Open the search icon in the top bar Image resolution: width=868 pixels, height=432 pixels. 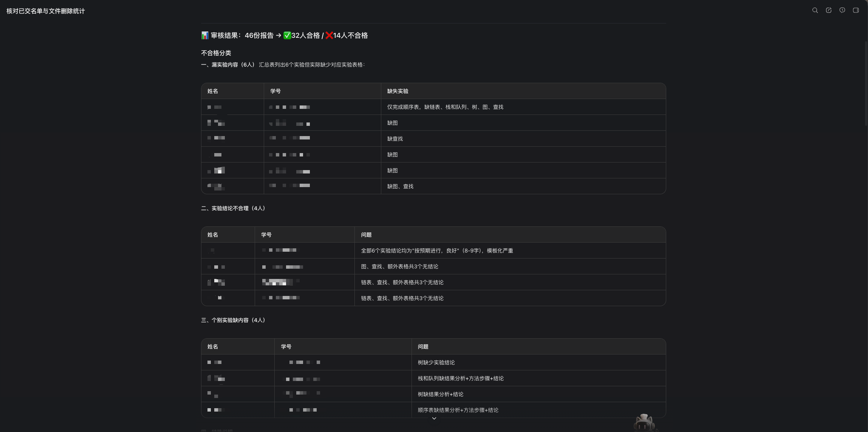815,11
